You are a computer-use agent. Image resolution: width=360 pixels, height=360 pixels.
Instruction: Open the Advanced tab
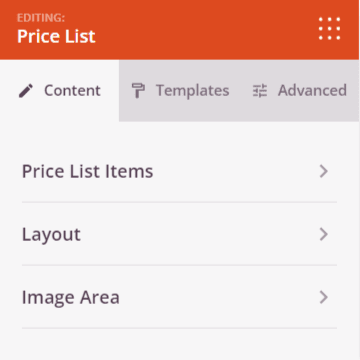point(299,91)
